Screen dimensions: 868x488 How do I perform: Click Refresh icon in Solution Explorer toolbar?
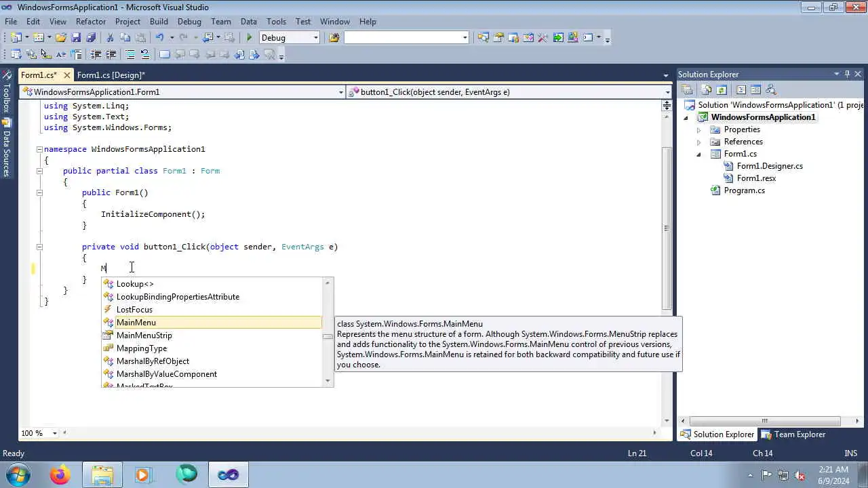point(722,90)
